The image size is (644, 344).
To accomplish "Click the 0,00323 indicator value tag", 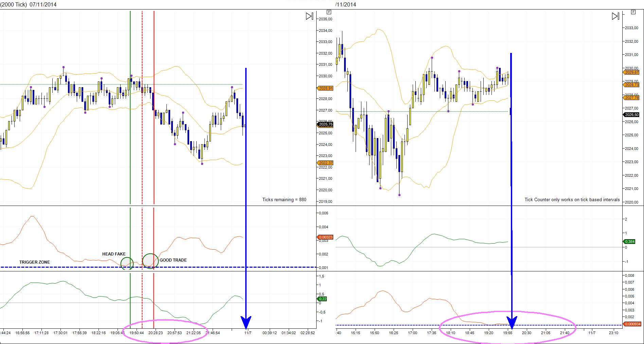I will tap(326, 237).
